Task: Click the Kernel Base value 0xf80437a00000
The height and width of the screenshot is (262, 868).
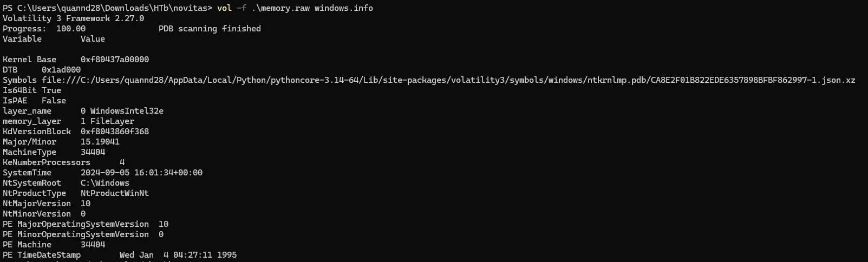Action: (115, 60)
